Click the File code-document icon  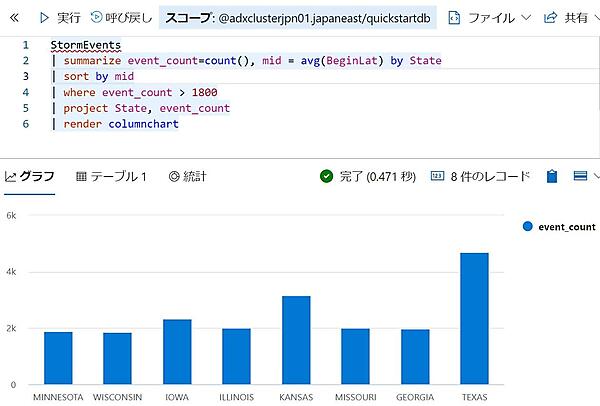click(x=454, y=18)
